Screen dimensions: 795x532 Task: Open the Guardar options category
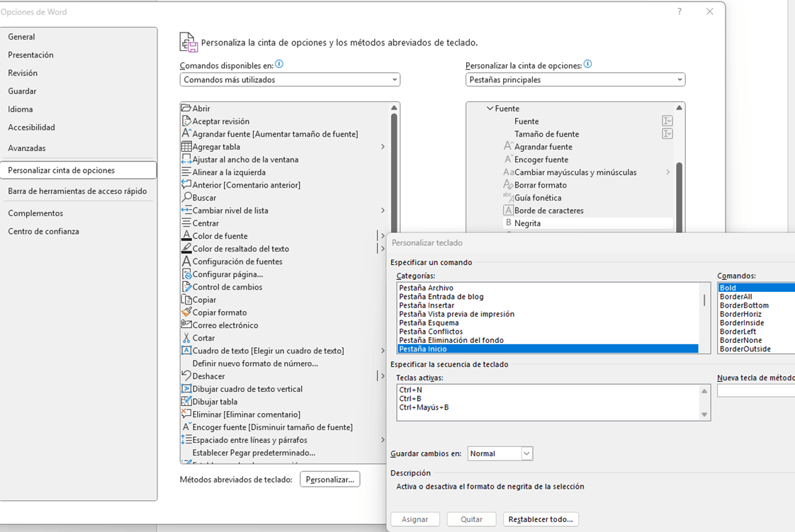[x=79, y=91]
